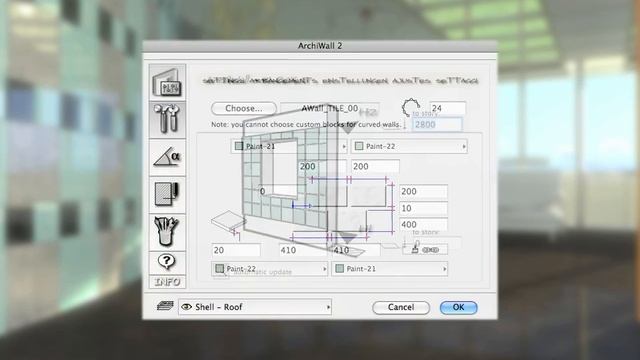This screenshot has height=360, width=640.
Task: Click the Choose... button
Action: click(244, 108)
